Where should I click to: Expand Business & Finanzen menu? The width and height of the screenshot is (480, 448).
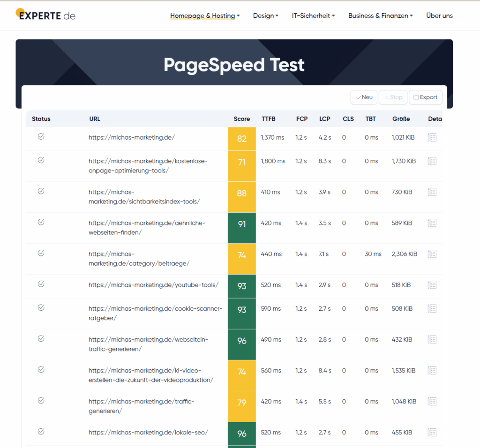click(381, 15)
